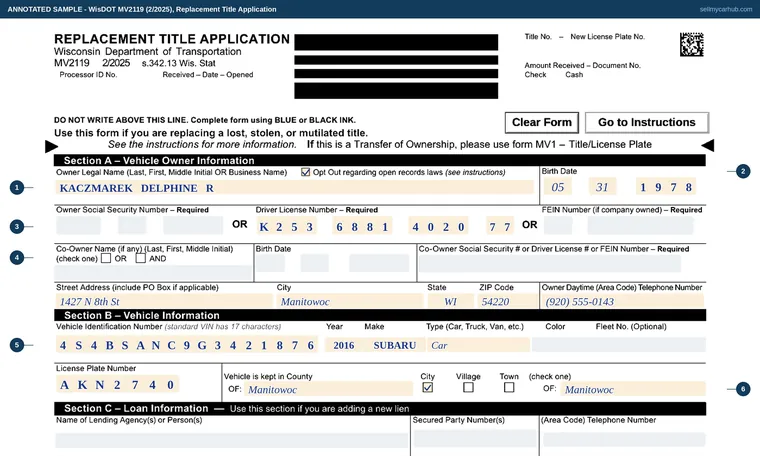
Task: Click the Year field showing 2016
Action: (x=344, y=345)
